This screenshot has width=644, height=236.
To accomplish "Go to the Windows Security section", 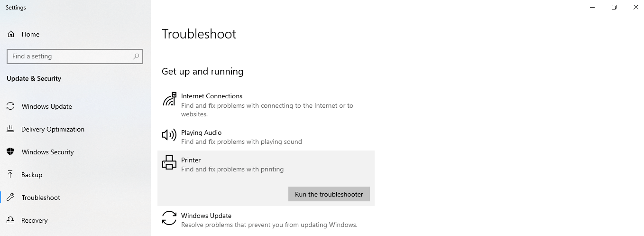I will click(47, 152).
